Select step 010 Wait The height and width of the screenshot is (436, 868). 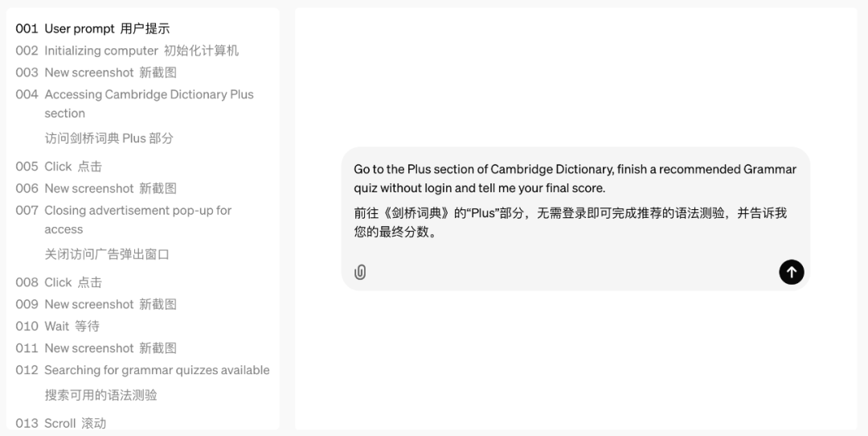point(58,326)
